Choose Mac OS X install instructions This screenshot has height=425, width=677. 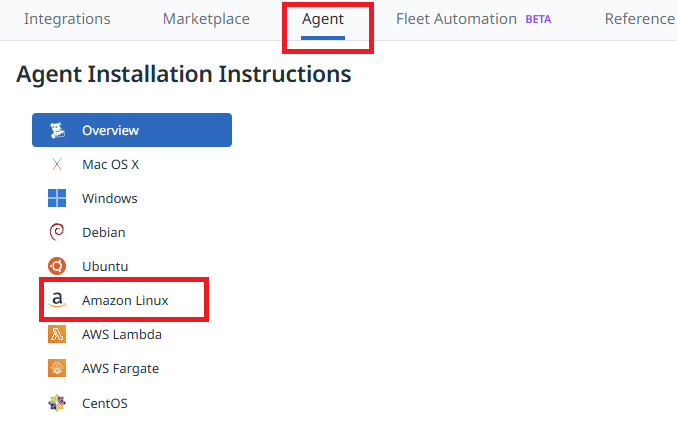pyautogui.click(x=110, y=164)
